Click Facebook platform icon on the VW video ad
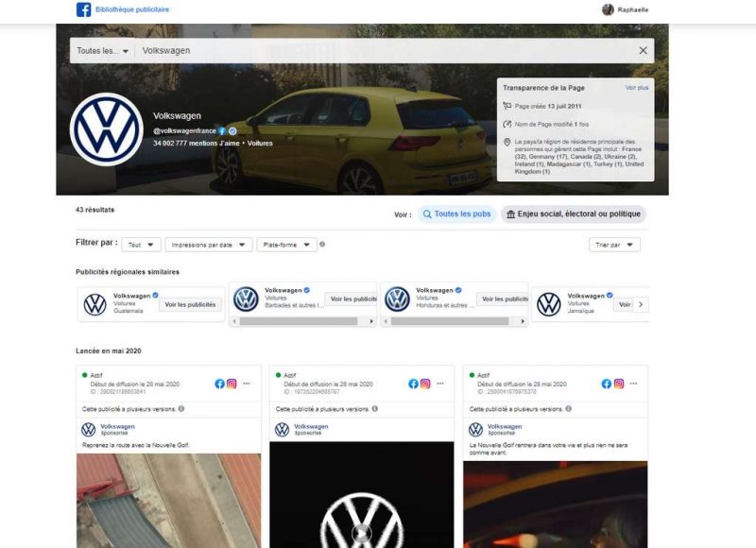The height and width of the screenshot is (548, 756). [413, 384]
